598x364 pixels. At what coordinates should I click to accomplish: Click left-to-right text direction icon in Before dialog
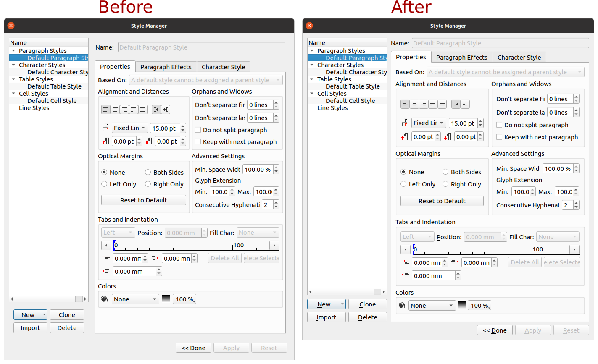[x=156, y=110]
